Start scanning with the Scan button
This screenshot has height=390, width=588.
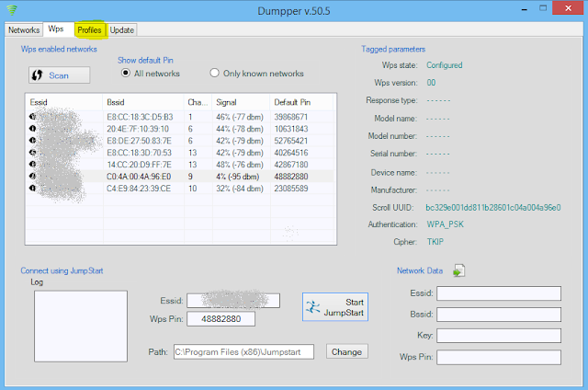click(59, 75)
